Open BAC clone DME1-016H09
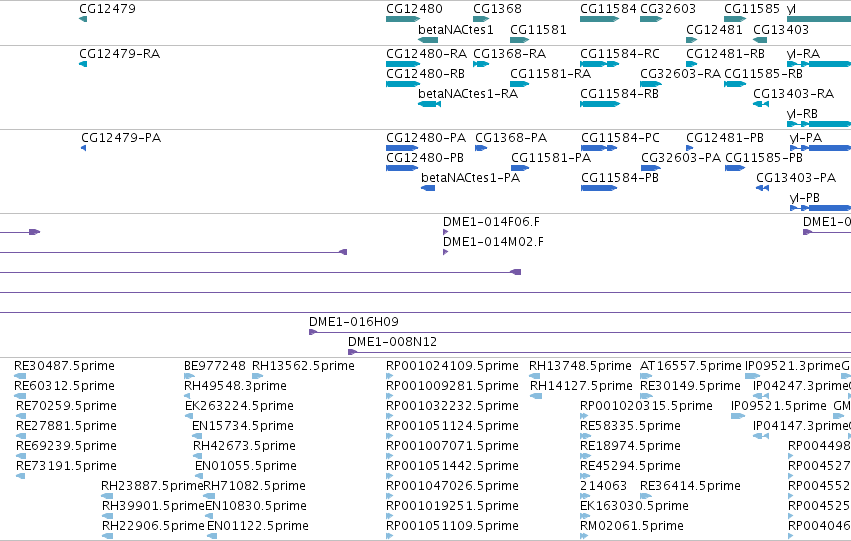 tap(354, 322)
